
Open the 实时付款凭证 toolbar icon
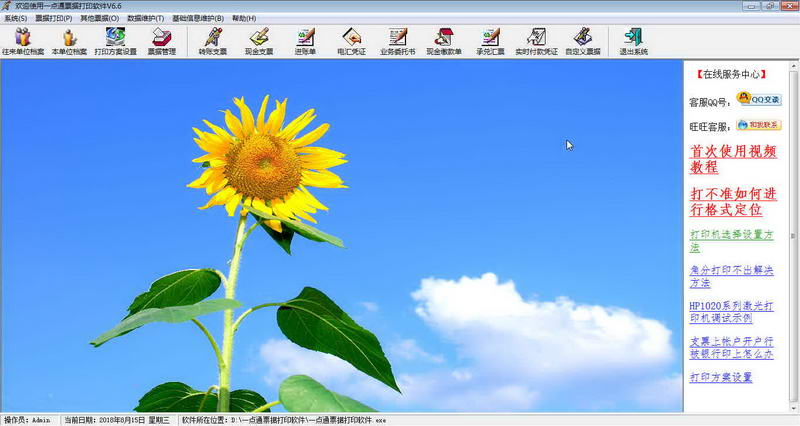tap(536, 41)
